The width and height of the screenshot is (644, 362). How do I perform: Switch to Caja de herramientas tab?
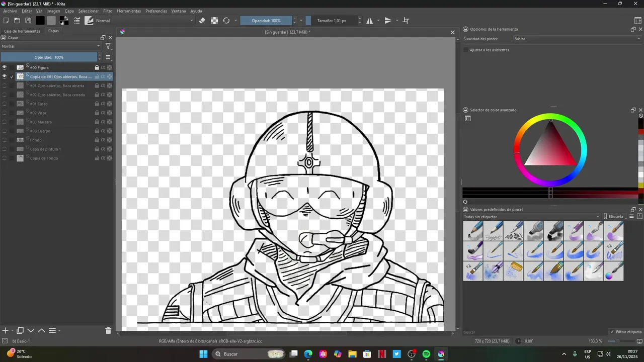point(22,31)
